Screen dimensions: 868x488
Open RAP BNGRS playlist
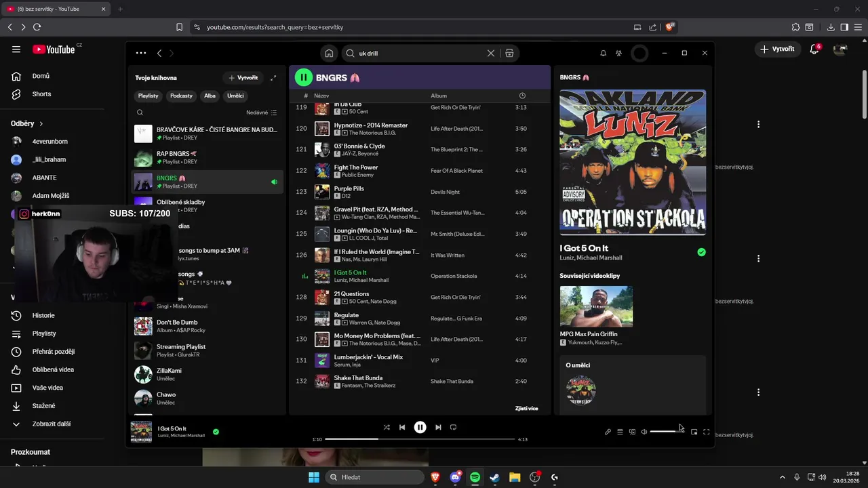[x=205, y=157]
